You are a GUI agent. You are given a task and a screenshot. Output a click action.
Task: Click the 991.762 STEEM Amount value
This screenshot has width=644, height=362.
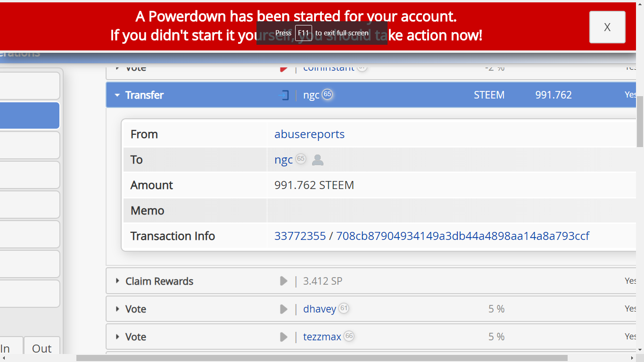coord(314,185)
